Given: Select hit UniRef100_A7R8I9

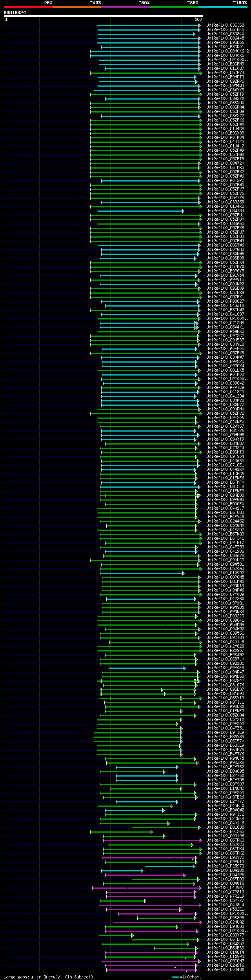Looking at the screenshot, I should 225,892.
